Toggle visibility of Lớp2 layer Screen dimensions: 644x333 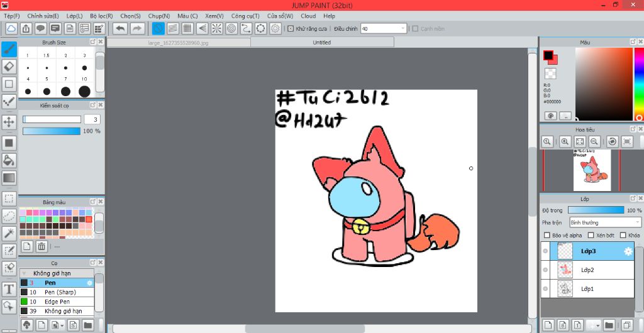545,270
